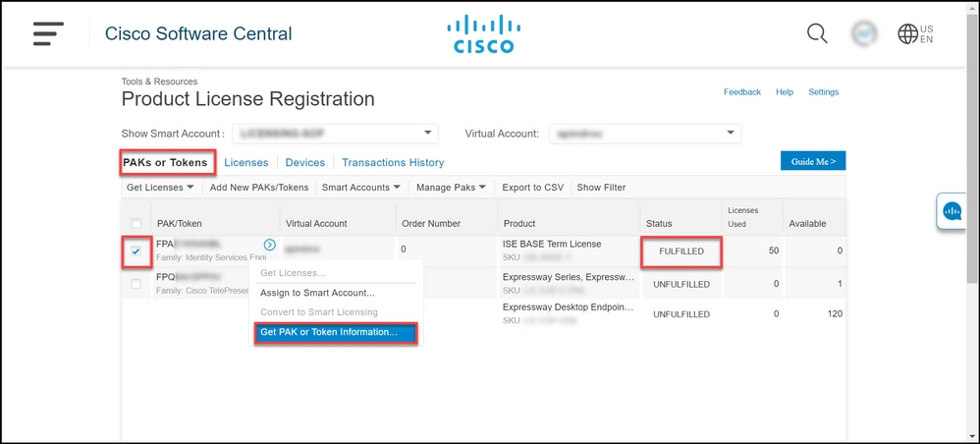This screenshot has width=980, height=444.
Task: Open the chat assistant bubble icon
Action: coord(953,211)
